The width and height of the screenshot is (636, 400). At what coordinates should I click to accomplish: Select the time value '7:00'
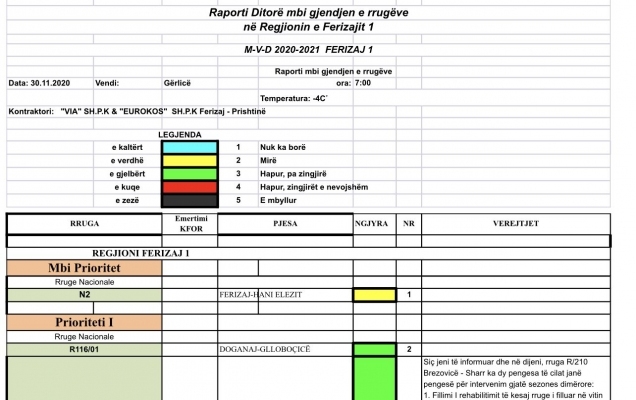(363, 83)
